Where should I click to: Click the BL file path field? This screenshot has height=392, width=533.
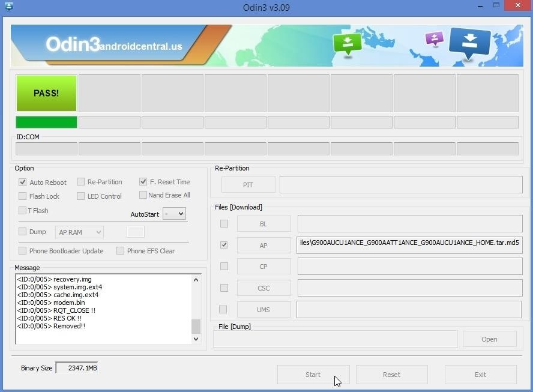click(x=410, y=224)
